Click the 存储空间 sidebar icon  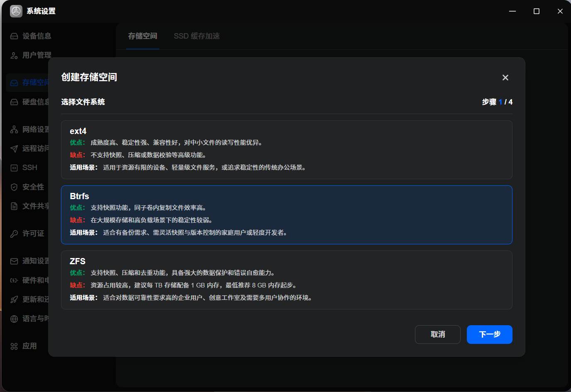tap(14, 83)
